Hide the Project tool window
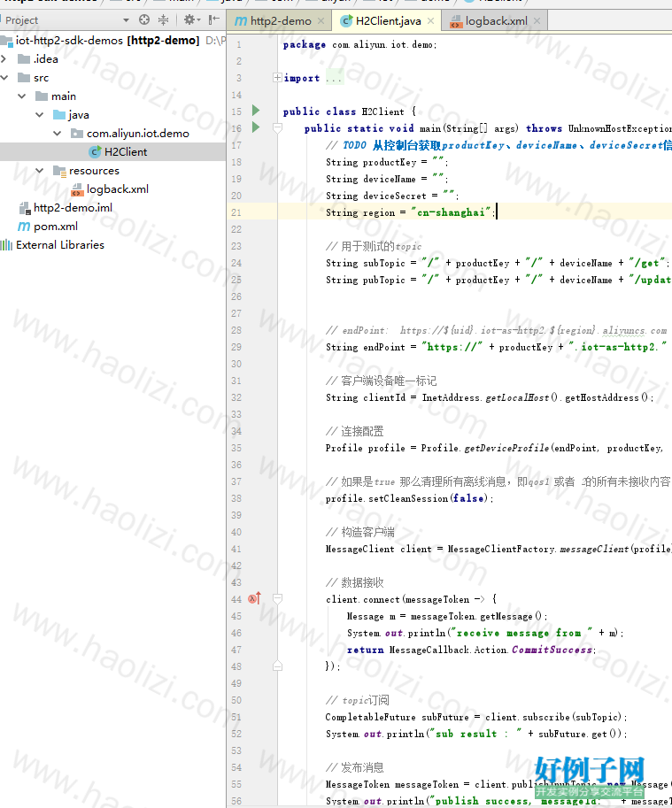 click(214, 20)
